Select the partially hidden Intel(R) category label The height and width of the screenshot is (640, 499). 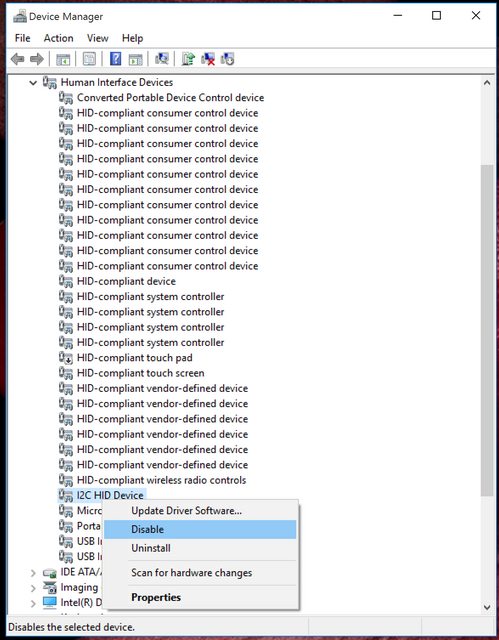point(81,602)
